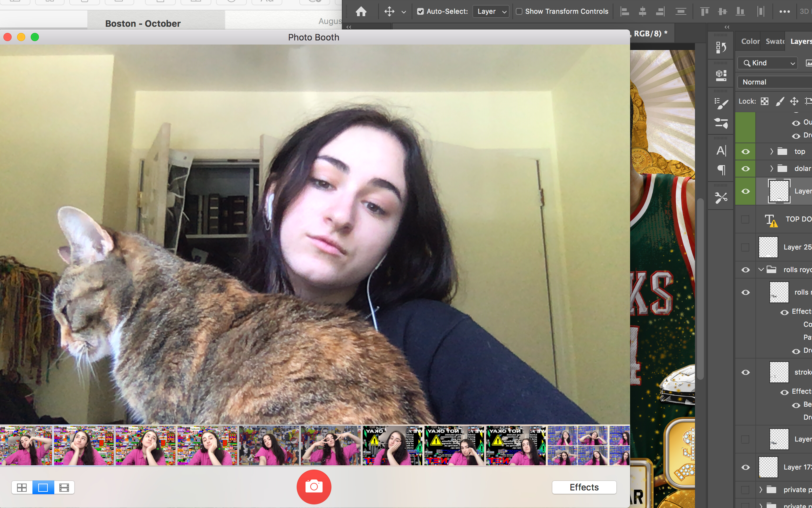Screen dimensions: 812x508
Task: Click the green zoom window button
Action: tap(35, 37)
